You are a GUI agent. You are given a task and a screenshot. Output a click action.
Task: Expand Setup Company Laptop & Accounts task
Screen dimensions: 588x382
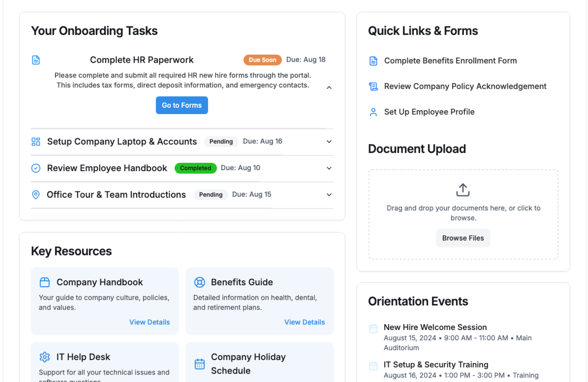[329, 141]
